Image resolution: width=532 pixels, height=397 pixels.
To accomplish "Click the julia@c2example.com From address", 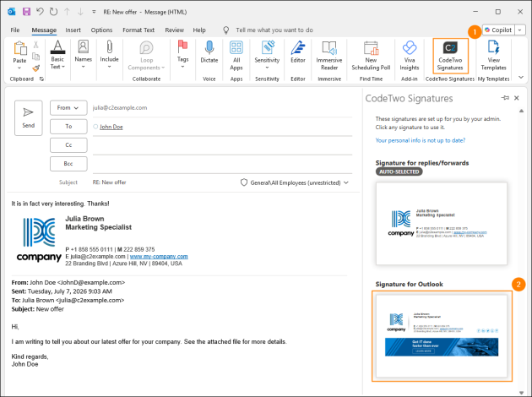I will 120,107.
